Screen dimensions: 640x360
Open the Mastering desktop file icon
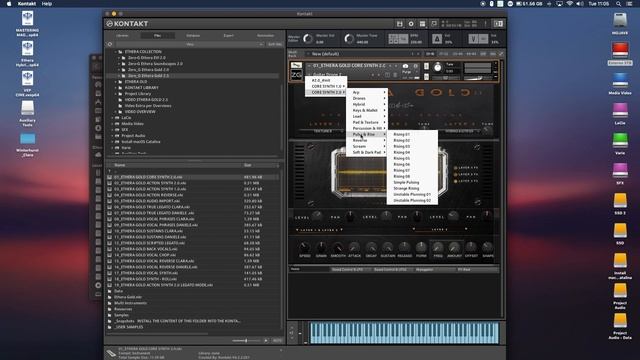27,18
